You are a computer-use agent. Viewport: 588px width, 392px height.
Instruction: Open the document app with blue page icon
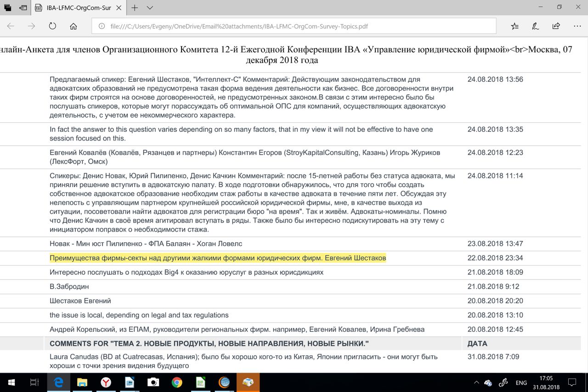pyautogui.click(x=130, y=382)
